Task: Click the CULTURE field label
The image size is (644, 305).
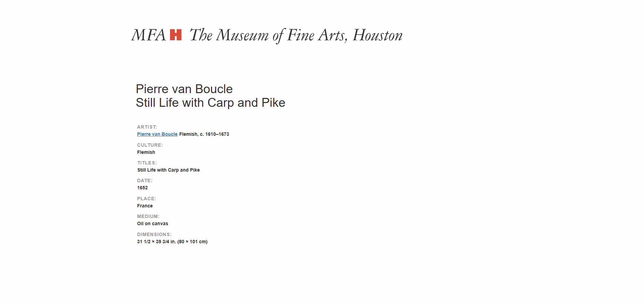Action: [x=150, y=145]
